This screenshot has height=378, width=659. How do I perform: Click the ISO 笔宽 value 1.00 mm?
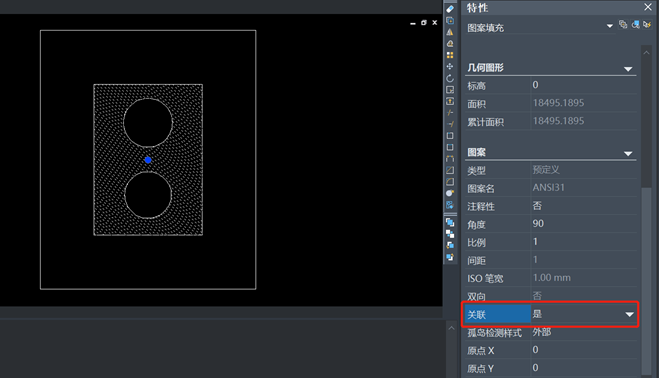coord(552,278)
